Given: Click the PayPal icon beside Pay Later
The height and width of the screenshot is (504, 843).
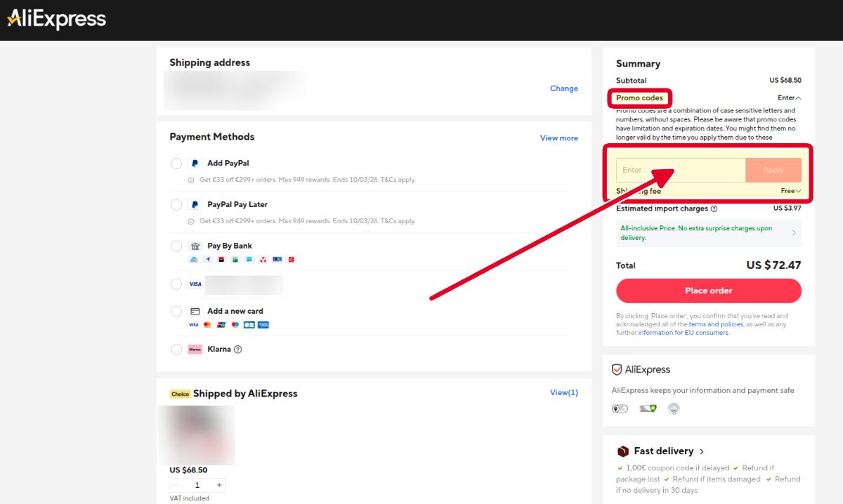Looking at the screenshot, I should coord(195,205).
